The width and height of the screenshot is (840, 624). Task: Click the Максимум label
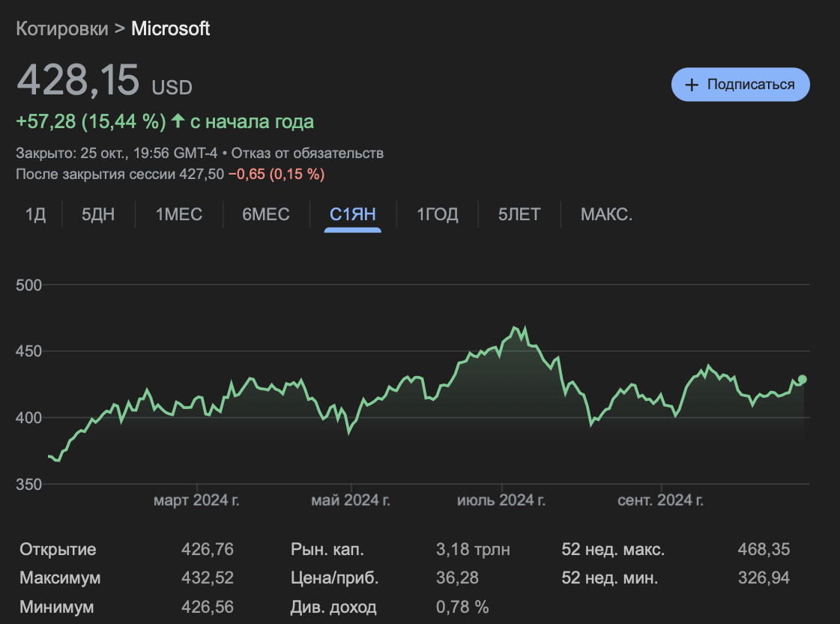(x=60, y=578)
